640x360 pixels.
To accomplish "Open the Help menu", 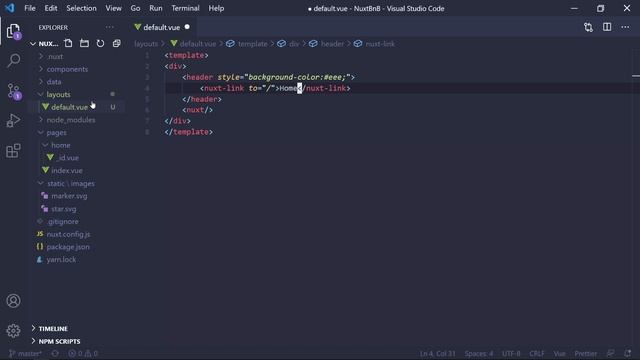I will point(216,8).
